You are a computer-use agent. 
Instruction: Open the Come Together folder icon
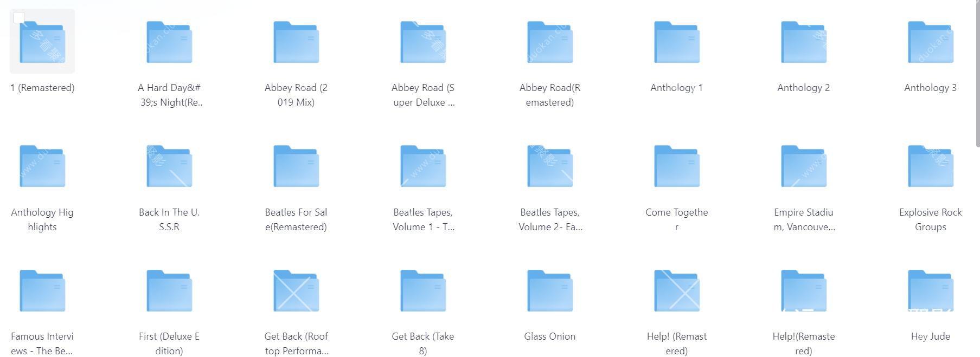point(677,166)
